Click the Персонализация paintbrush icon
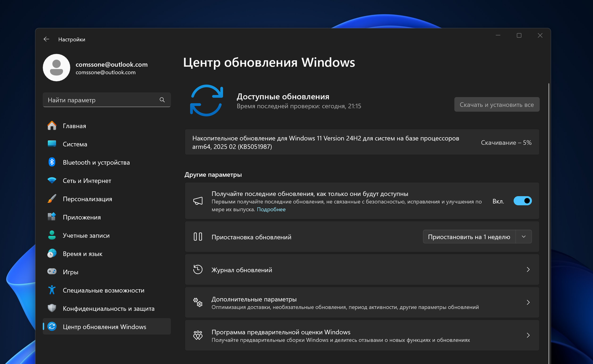This screenshot has width=593, height=364. tap(52, 199)
